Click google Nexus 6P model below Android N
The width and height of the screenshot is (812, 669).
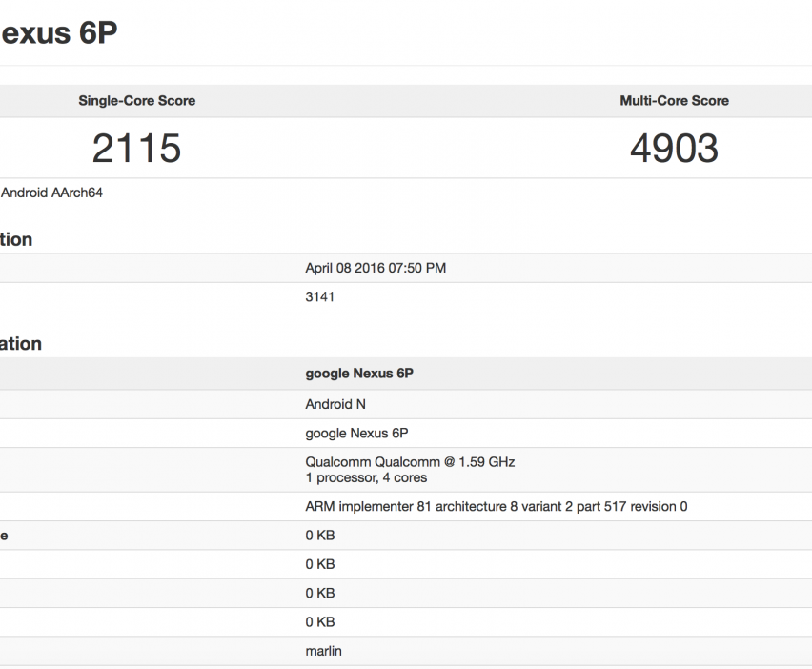355,433
